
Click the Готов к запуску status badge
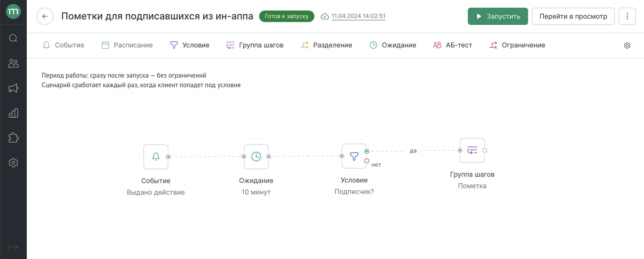[x=286, y=16]
